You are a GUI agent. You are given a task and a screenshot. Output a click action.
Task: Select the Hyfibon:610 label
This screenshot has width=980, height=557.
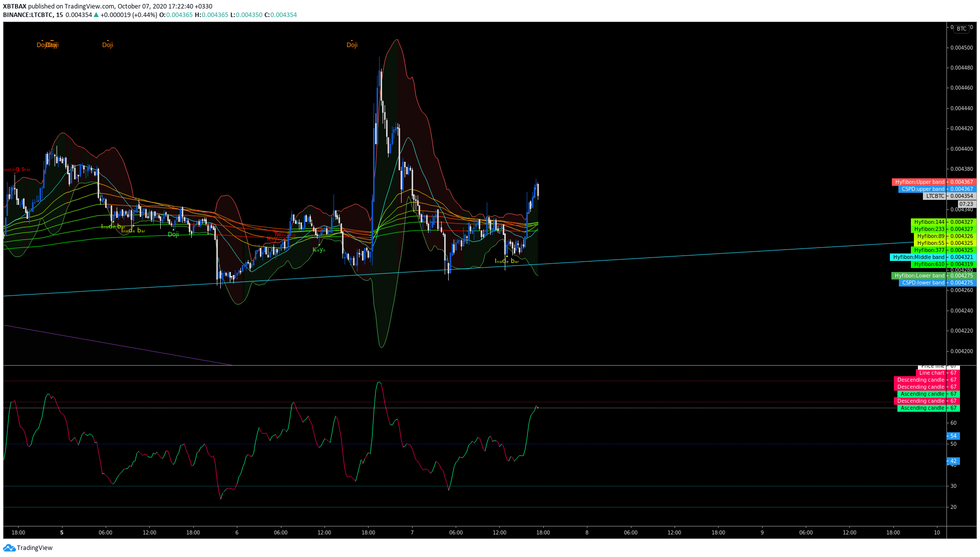coord(943,264)
